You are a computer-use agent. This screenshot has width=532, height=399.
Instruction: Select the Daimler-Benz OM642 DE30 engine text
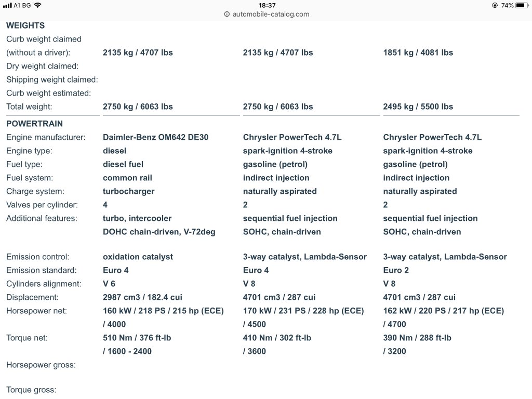pyautogui.click(x=155, y=137)
